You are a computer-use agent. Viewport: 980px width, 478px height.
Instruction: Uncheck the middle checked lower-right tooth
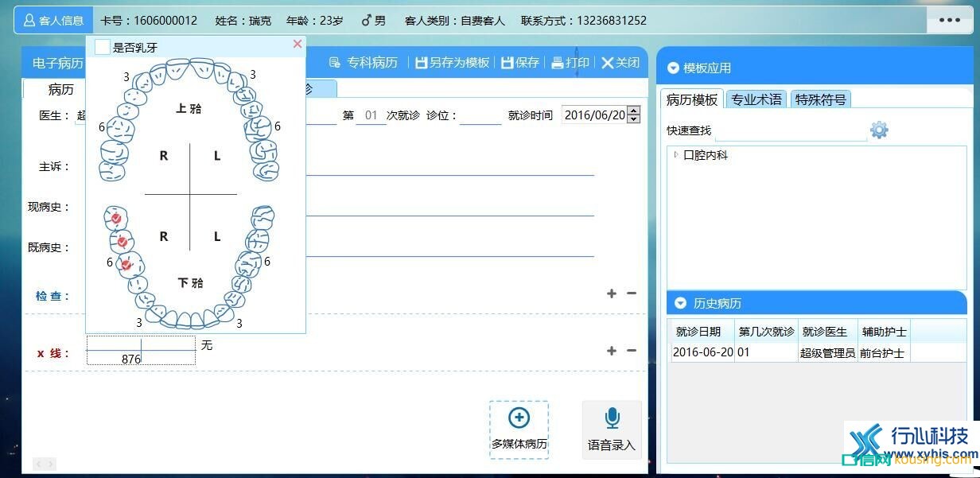[122, 242]
